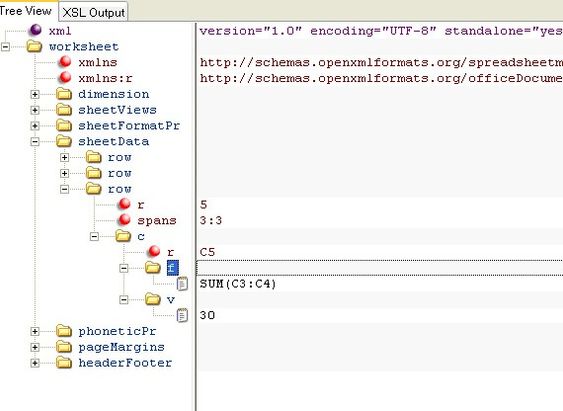This screenshot has height=411, width=563.
Task: Expand the dimension node
Action: point(35,94)
